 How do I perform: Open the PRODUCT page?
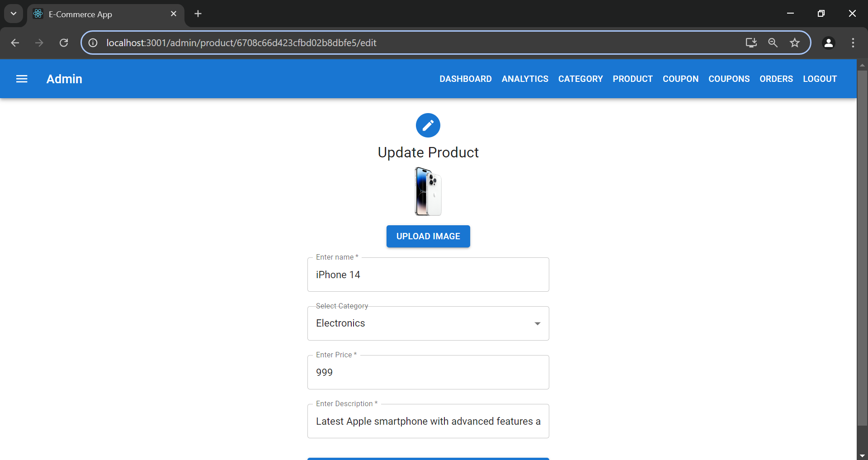click(x=633, y=79)
